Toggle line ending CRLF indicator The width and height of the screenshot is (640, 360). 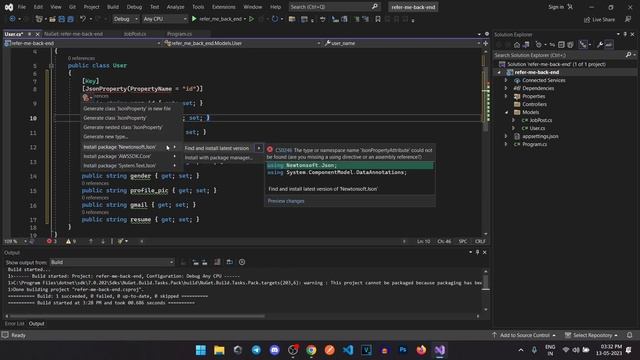click(480, 241)
